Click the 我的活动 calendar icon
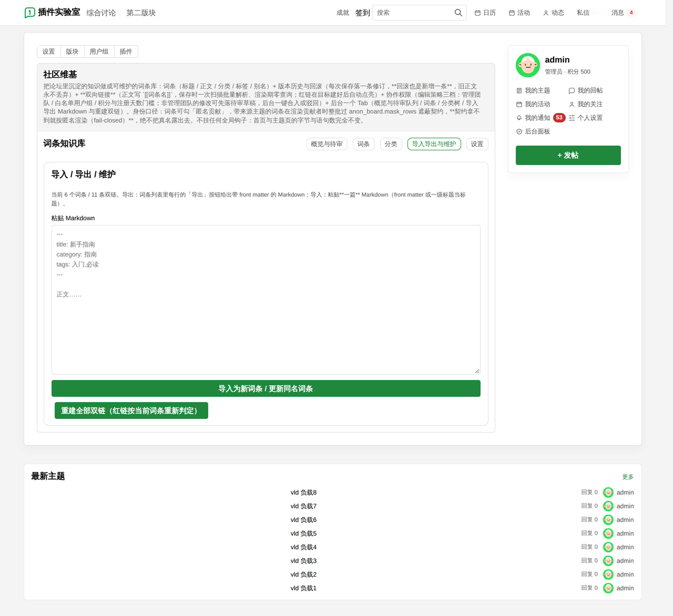 tap(519, 104)
